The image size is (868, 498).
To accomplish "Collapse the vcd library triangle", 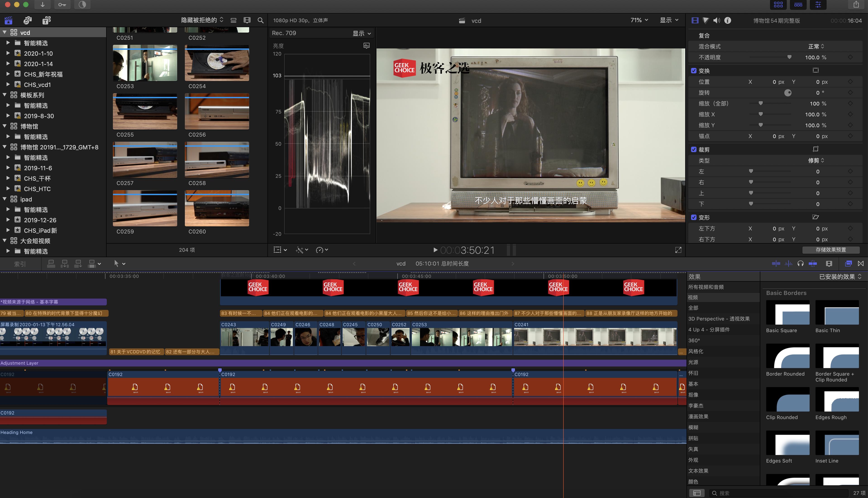I will click(x=5, y=33).
